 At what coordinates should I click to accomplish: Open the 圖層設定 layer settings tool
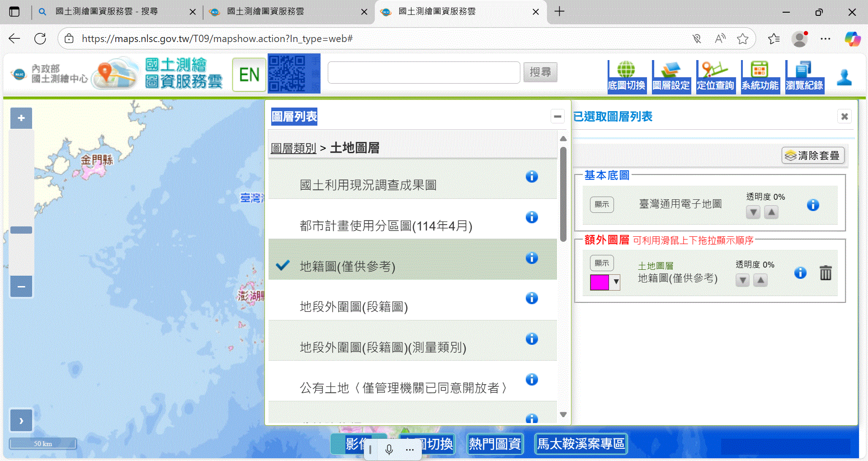[x=671, y=76]
